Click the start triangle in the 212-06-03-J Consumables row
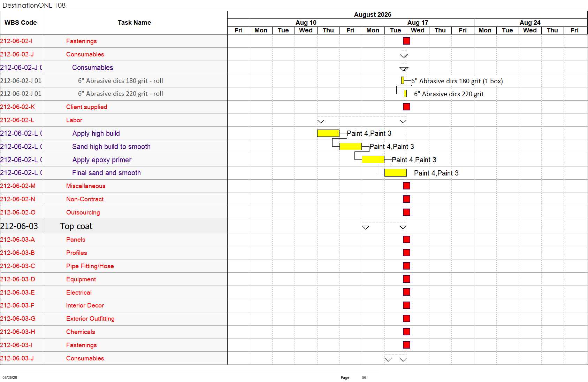 tap(388, 360)
